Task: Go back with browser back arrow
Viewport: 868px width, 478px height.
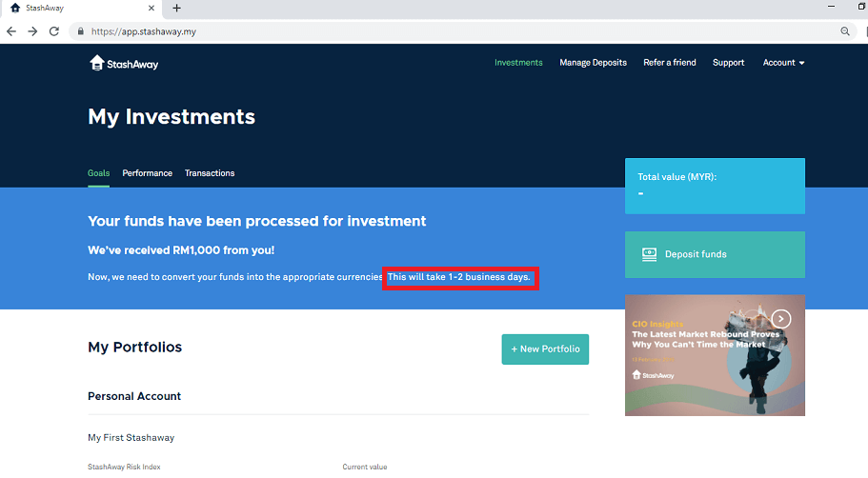Action: point(11,31)
